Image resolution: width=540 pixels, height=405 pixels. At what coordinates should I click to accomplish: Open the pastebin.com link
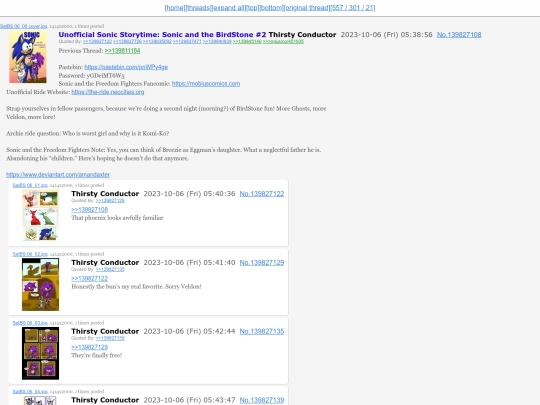click(126, 67)
